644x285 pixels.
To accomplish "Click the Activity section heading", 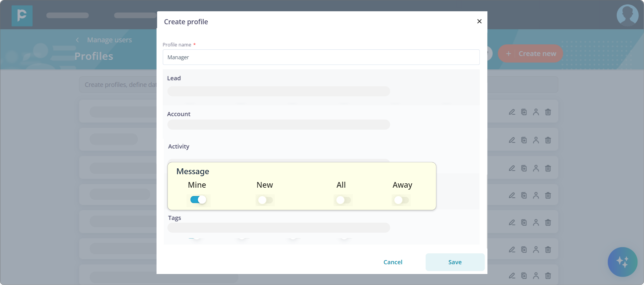I will pyautogui.click(x=179, y=146).
